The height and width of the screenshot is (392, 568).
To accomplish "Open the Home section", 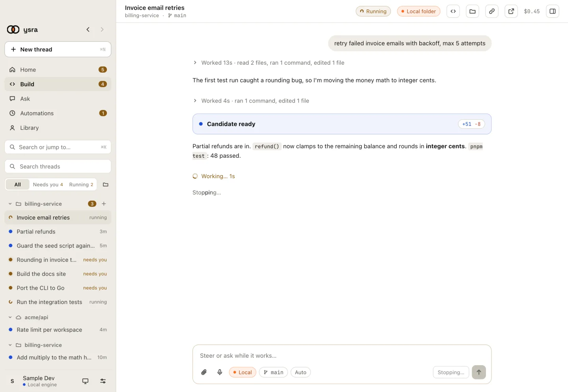I will pos(58,70).
